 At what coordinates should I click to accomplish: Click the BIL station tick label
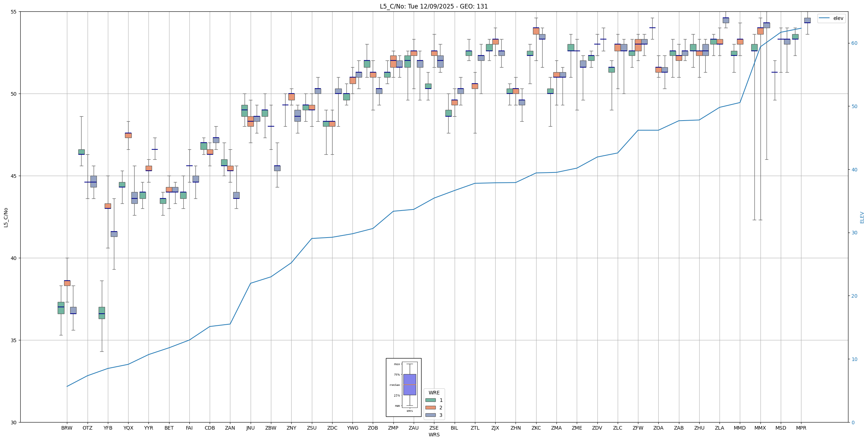[454, 428]
